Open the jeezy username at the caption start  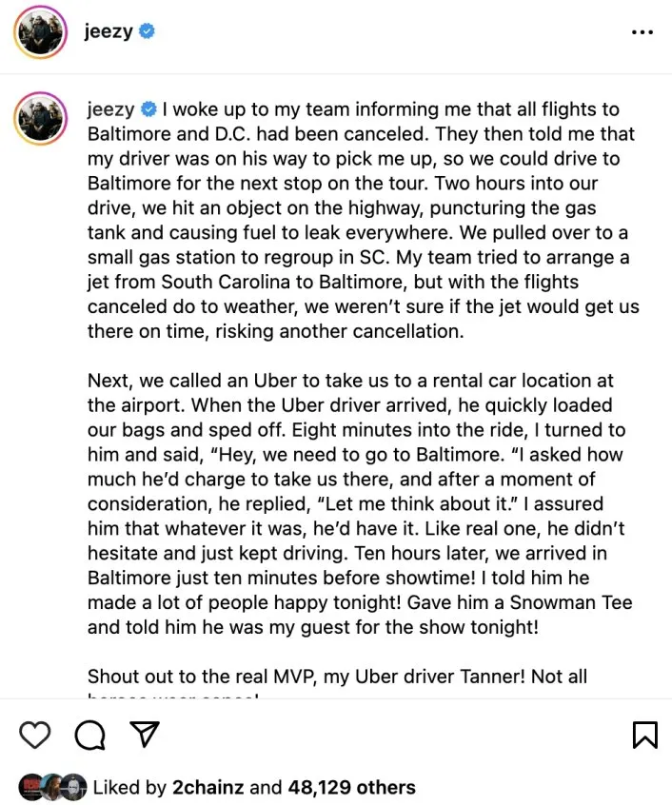111,109
